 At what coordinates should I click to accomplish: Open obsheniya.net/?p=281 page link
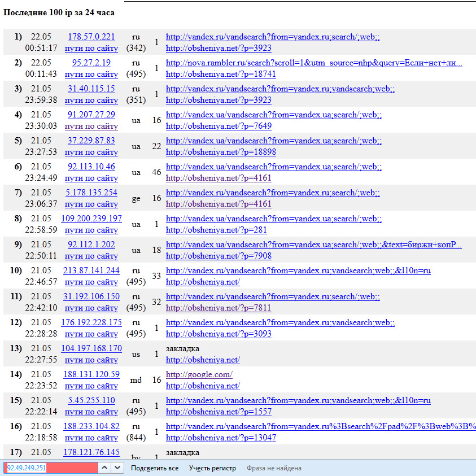click(216, 230)
